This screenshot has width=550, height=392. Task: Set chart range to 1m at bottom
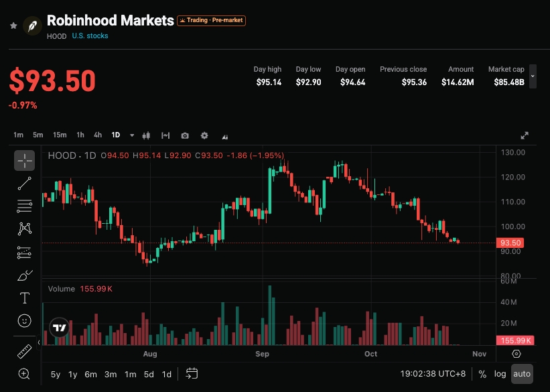[x=130, y=375]
